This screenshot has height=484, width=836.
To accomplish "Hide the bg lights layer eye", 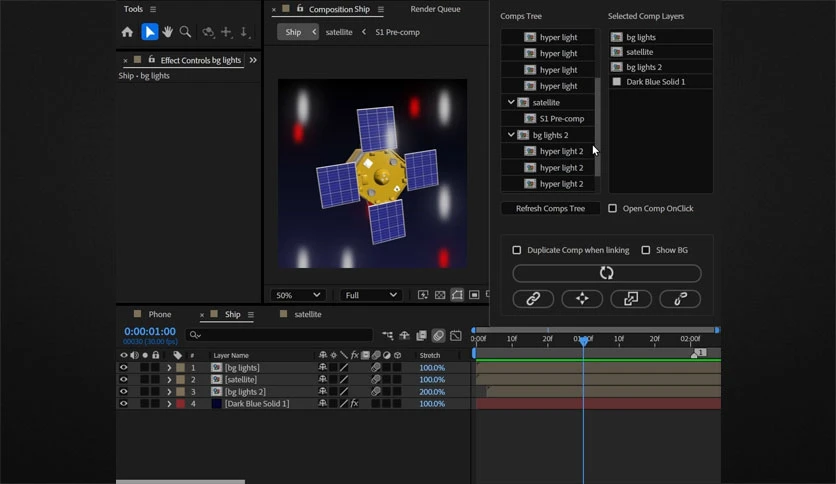I will (x=124, y=367).
